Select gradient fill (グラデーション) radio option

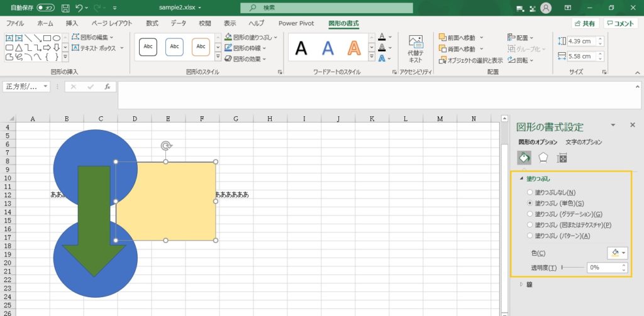click(531, 214)
